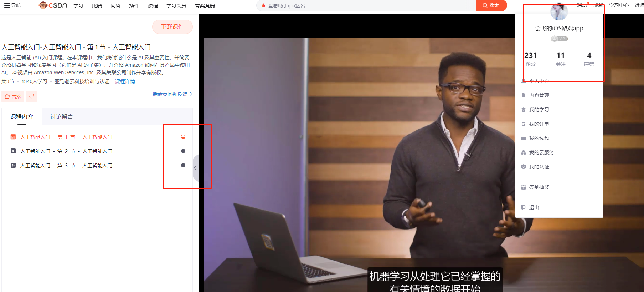Click the 11 关注 following count

click(x=561, y=59)
